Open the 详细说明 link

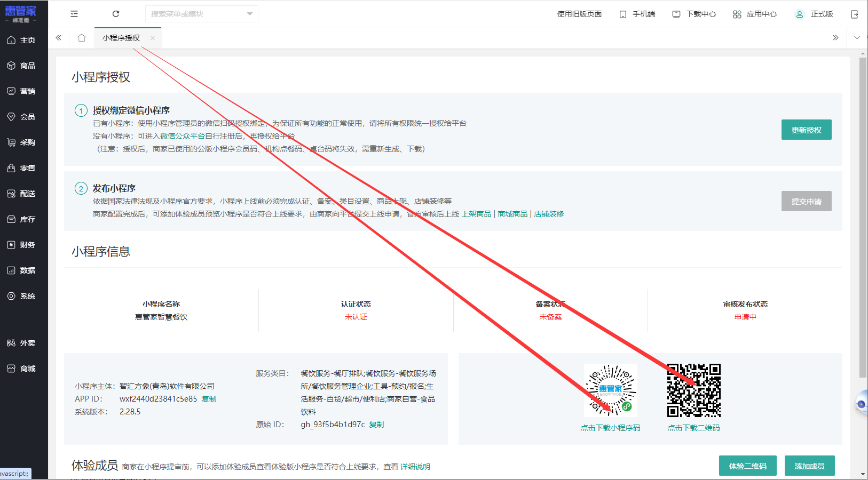[x=415, y=467]
